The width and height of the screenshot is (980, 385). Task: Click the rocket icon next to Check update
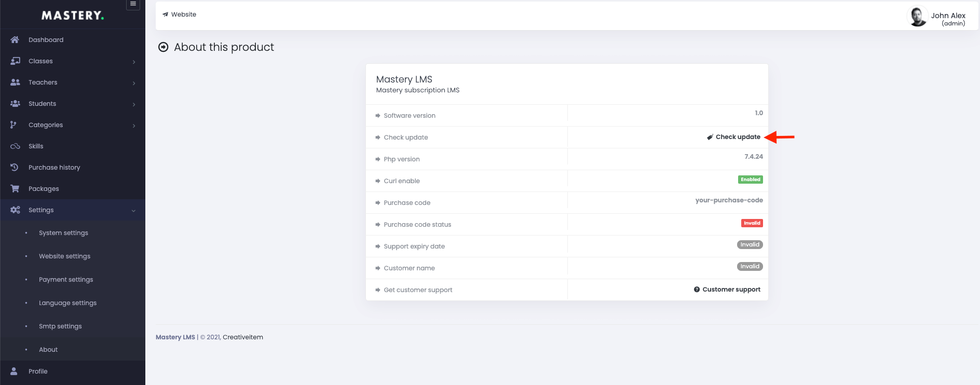click(710, 137)
